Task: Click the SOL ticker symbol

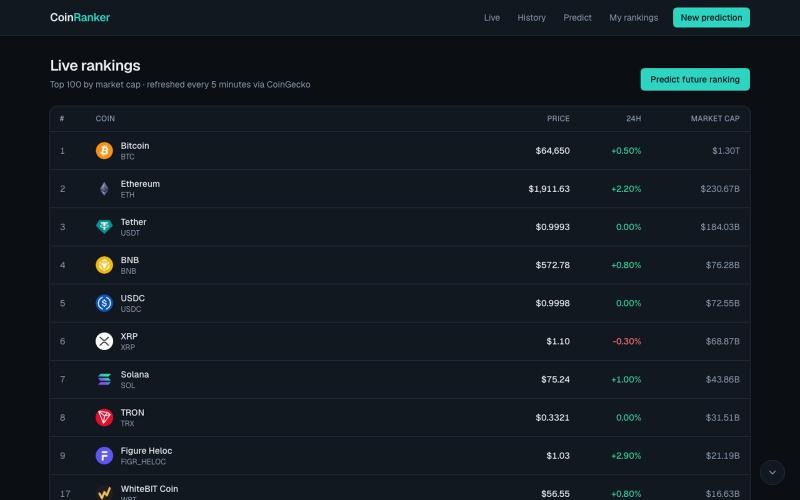Action: coord(128,385)
